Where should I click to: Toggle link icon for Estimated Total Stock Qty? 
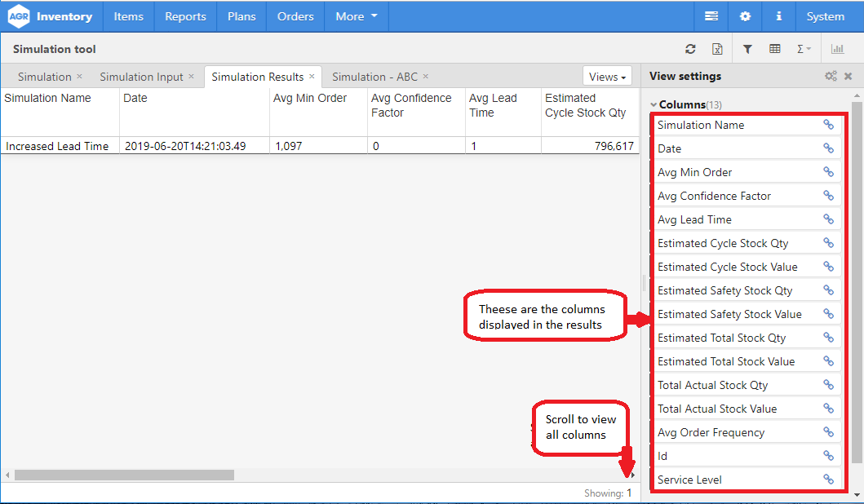click(828, 338)
